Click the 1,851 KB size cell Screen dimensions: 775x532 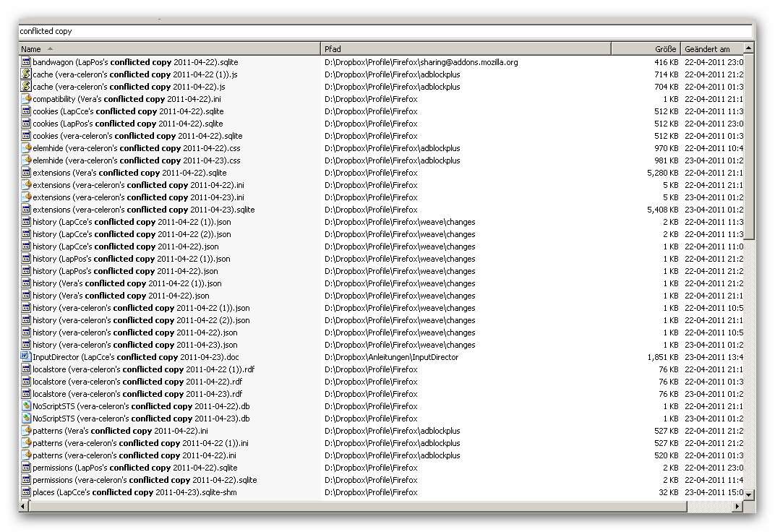(662, 356)
